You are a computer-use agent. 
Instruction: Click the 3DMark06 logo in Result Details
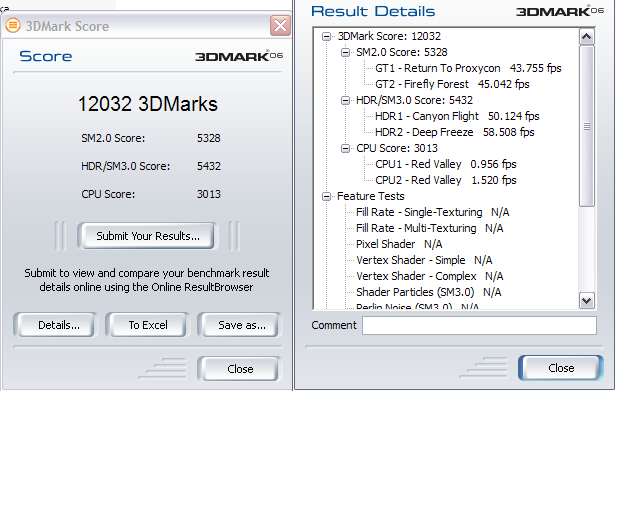click(x=560, y=11)
